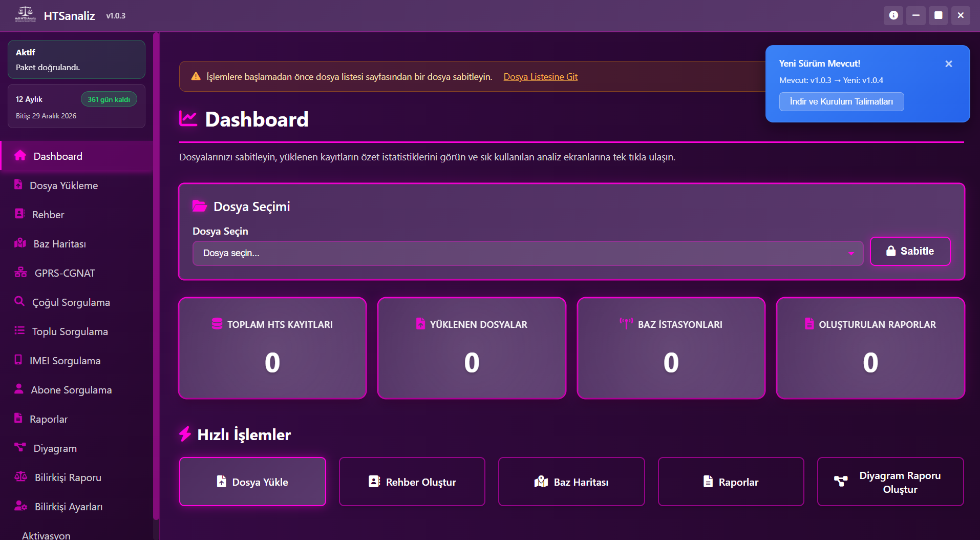The height and width of the screenshot is (540, 980).
Task: Dismiss the 'Yeni Sürüm Mevcut!' notification
Action: click(948, 64)
